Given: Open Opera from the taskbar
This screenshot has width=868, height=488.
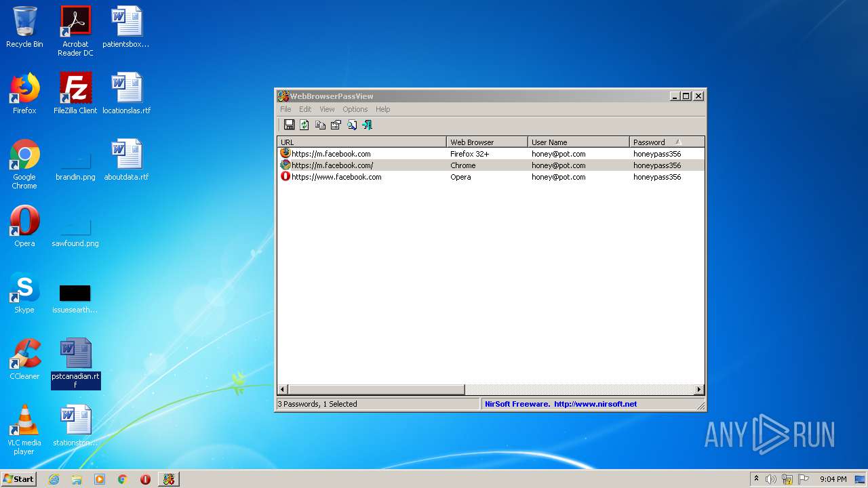Looking at the screenshot, I should (146, 479).
